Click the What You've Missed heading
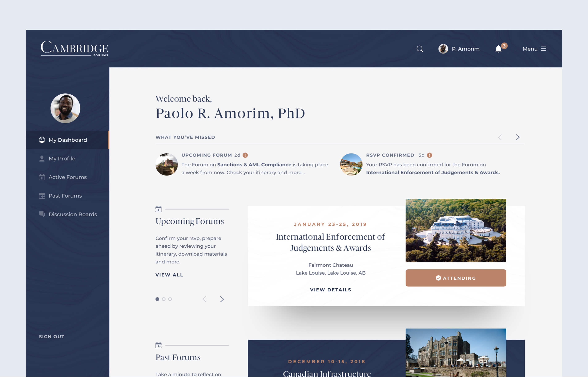Image resolution: width=588 pixels, height=377 pixels. coord(185,137)
